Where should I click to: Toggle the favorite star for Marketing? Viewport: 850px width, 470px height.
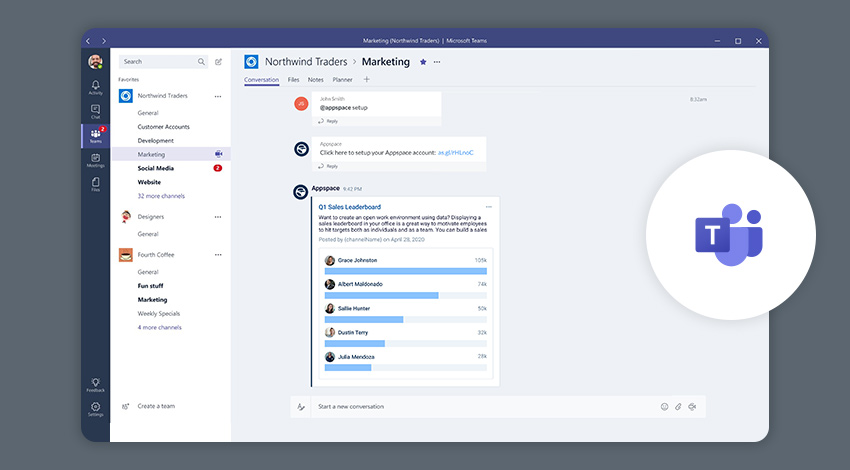423,62
